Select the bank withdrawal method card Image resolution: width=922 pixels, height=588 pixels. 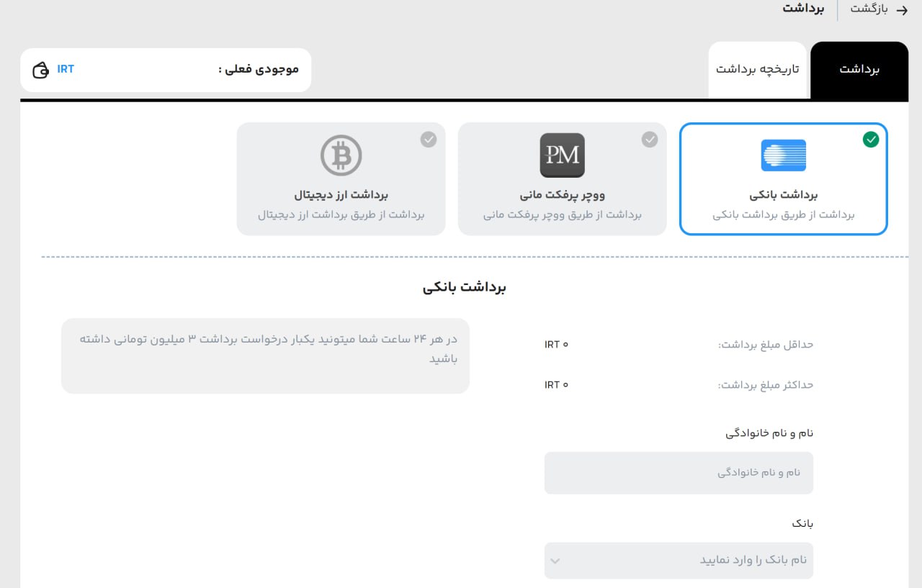point(783,178)
